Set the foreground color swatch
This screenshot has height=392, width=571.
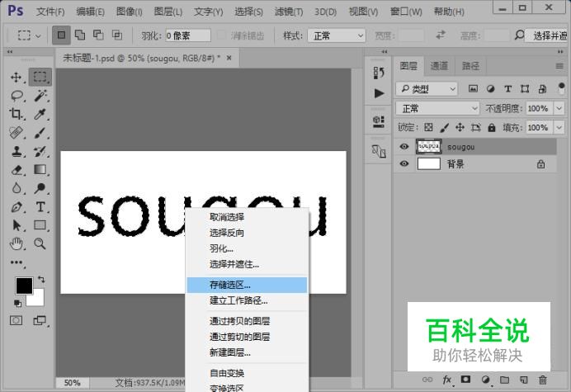click(x=24, y=286)
